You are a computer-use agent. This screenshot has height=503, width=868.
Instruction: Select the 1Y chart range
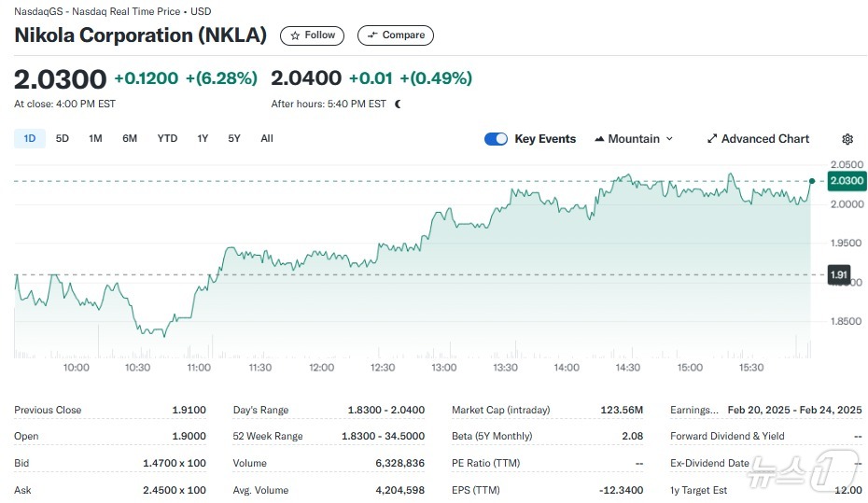pyautogui.click(x=203, y=138)
